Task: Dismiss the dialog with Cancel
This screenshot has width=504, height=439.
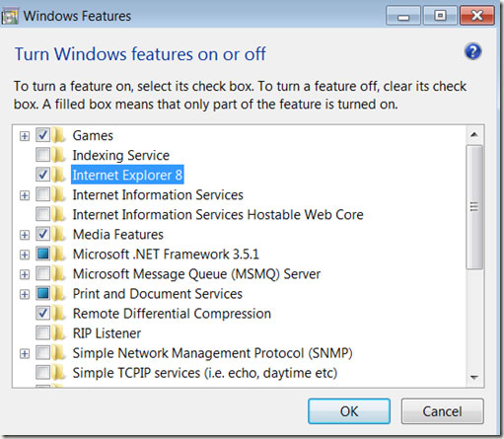Action: (442, 411)
